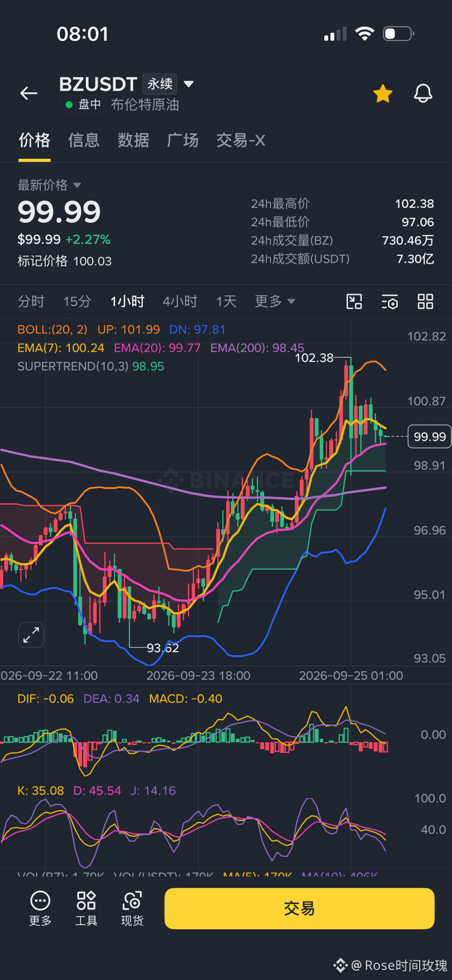Screen dimensions: 452x980
Task: Open chart indicator settings icon
Action: coord(390,301)
